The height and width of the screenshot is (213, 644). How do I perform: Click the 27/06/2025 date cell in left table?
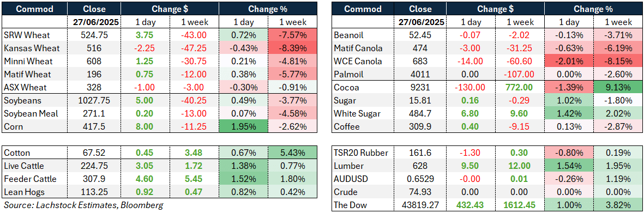(94, 22)
